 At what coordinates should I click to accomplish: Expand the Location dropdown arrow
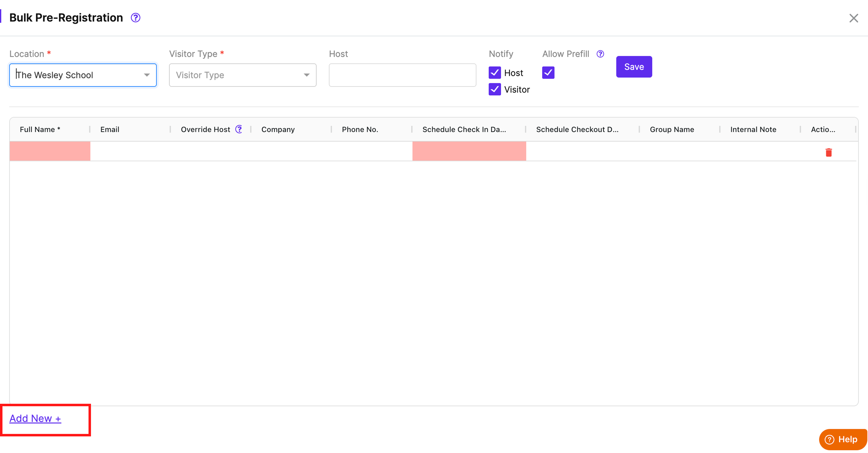coord(147,75)
